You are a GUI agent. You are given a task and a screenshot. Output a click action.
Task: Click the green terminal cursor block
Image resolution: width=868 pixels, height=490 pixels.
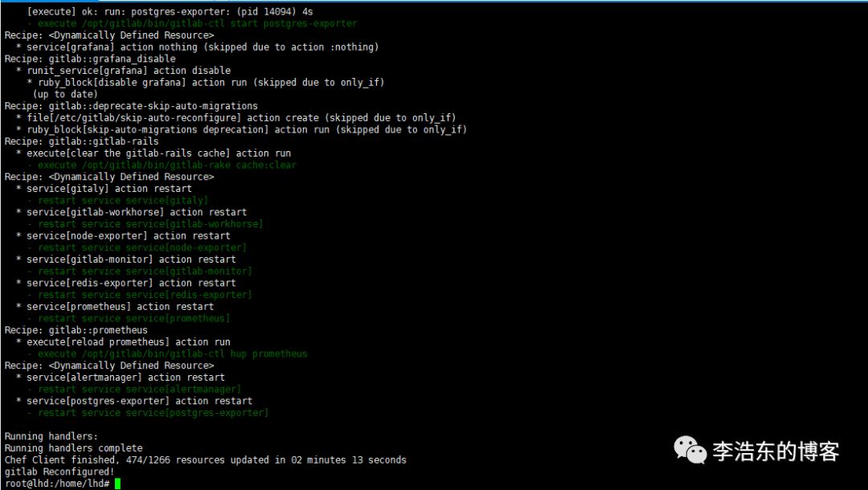click(117, 484)
